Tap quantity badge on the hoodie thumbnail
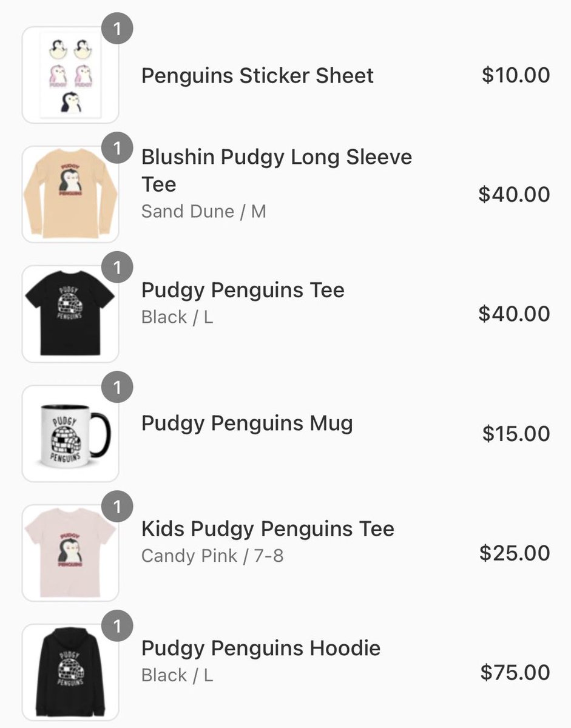 [117, 626]
